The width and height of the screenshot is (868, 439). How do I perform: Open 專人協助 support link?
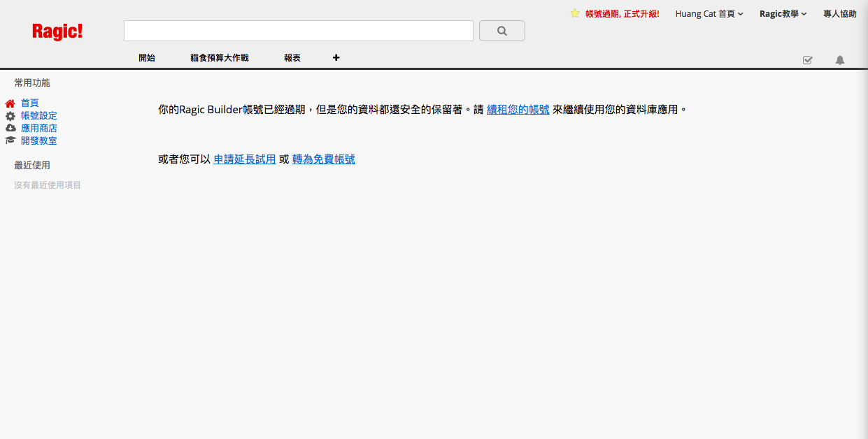[x=840, y=13]
